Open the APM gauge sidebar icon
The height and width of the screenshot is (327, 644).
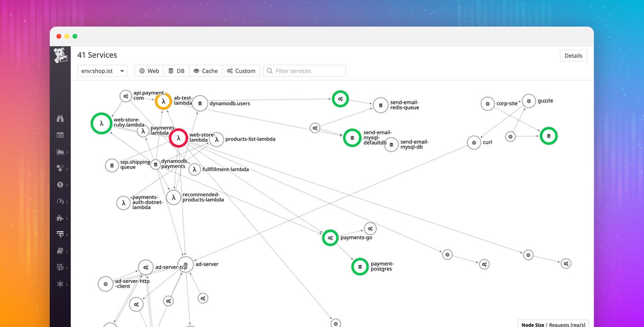click(x=60, y=201)
